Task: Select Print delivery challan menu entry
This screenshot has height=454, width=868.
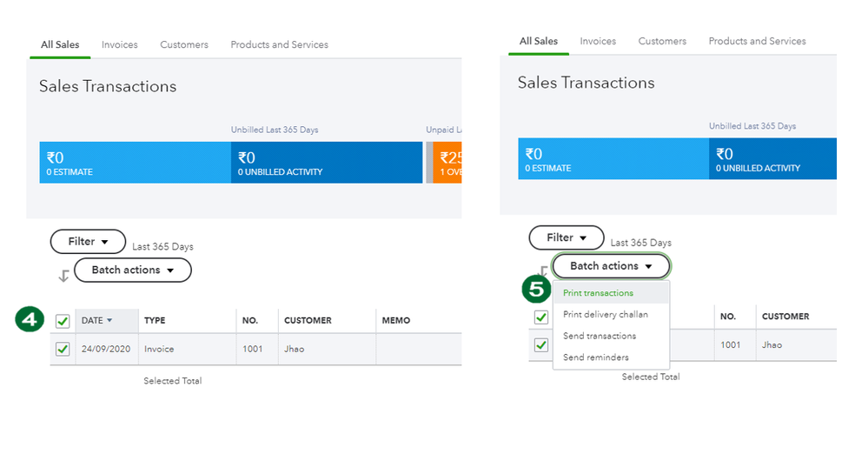Action: (x=605, y=315)
